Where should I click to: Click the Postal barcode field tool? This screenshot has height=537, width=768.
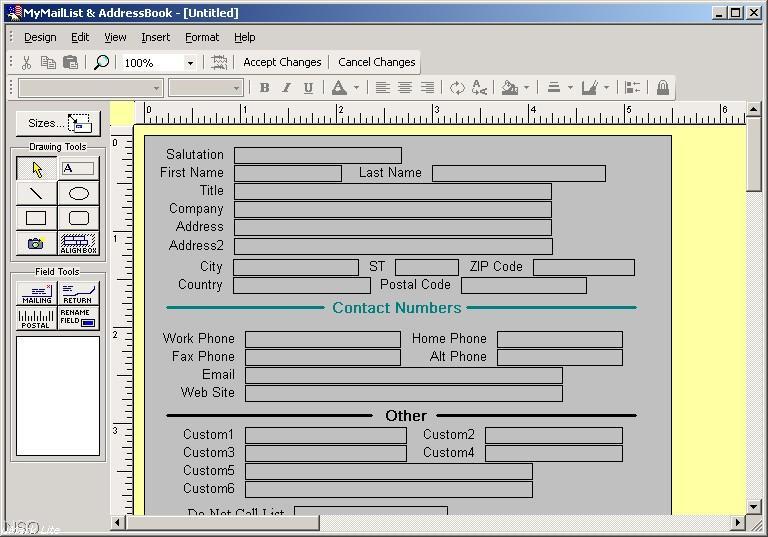tap(37, 318)
